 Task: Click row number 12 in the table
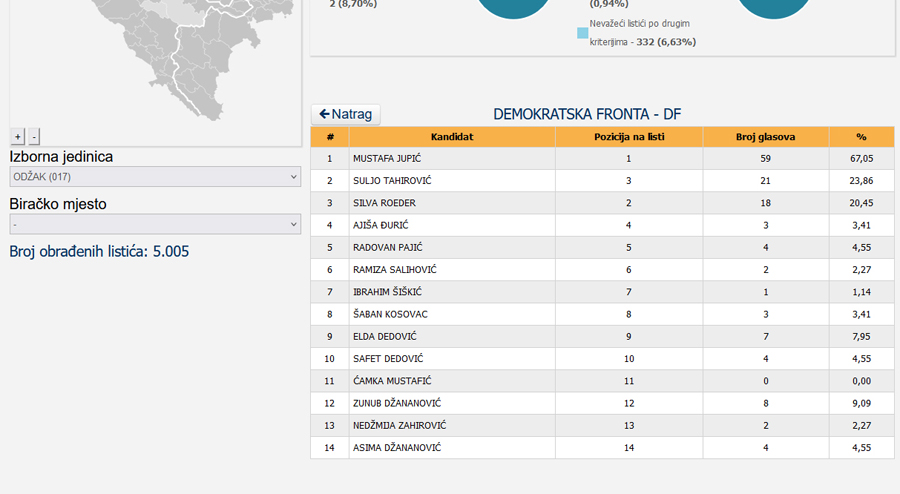[x=329, y=403]
